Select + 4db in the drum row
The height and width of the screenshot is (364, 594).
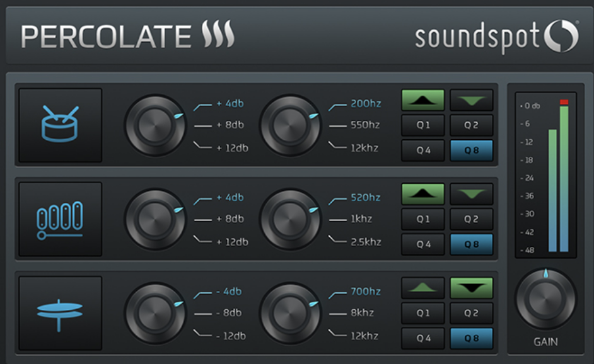point(230,103)
